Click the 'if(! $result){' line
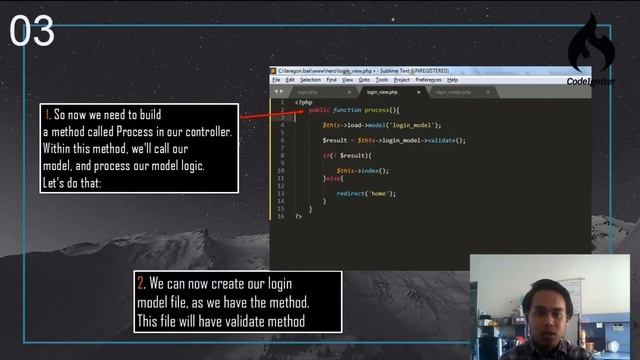Screen dimensions: 640x360 point(347,156)
